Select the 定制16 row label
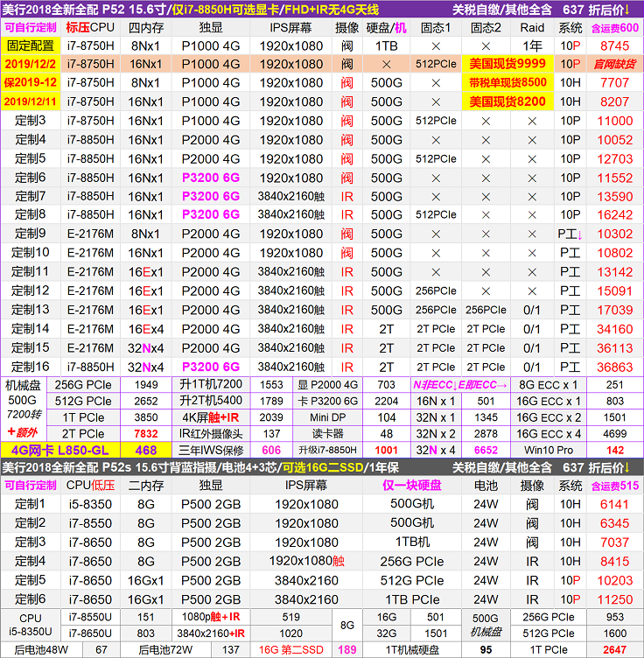 [x=31, y=367]
